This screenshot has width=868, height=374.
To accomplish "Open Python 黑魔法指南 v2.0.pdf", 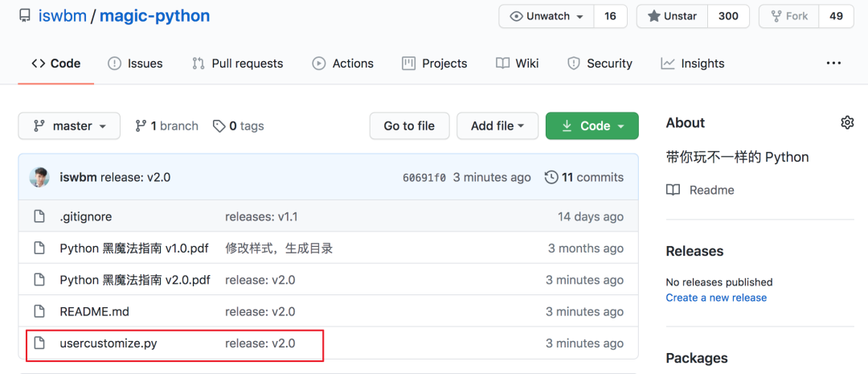I will click(x=134, y=280).
